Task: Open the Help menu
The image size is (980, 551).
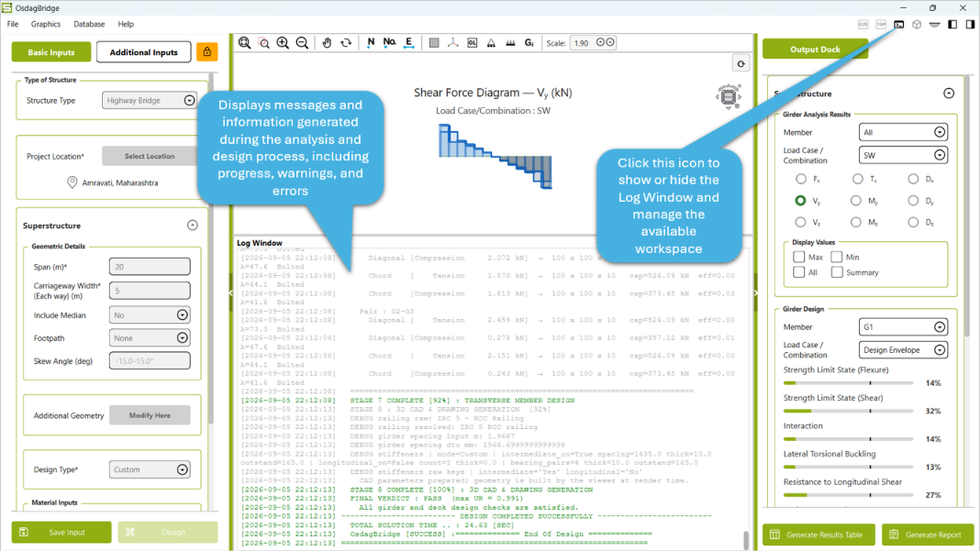Action: click(126, 24)
